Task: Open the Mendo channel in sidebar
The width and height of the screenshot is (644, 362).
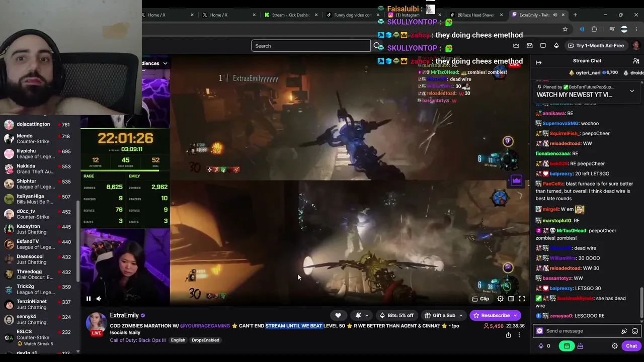Action: point(39,139)
